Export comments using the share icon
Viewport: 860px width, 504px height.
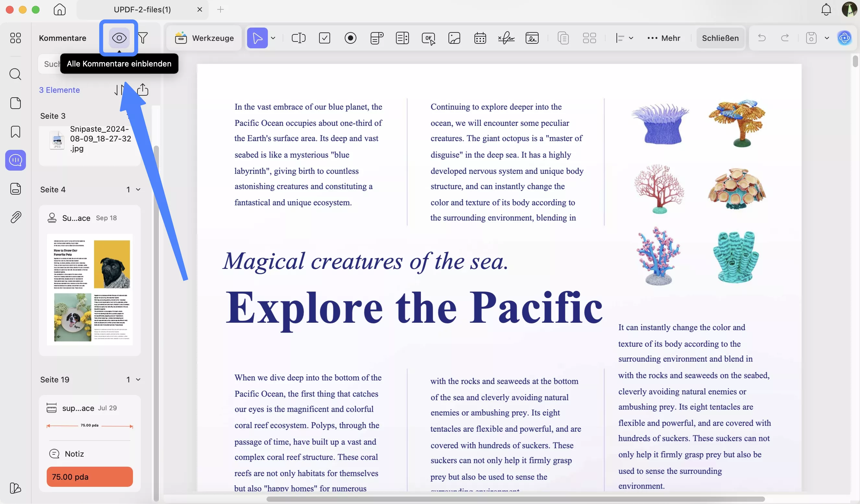pyautogui.click(x=143, y=90)
